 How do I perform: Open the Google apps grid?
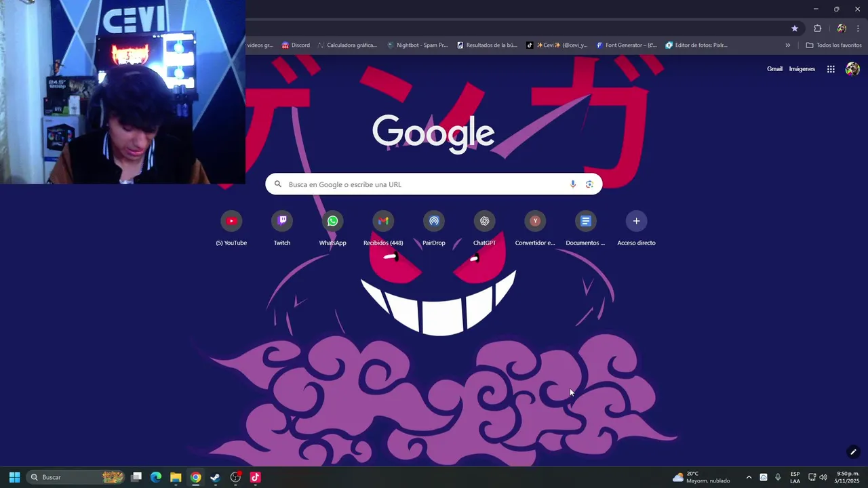point(831,69)
